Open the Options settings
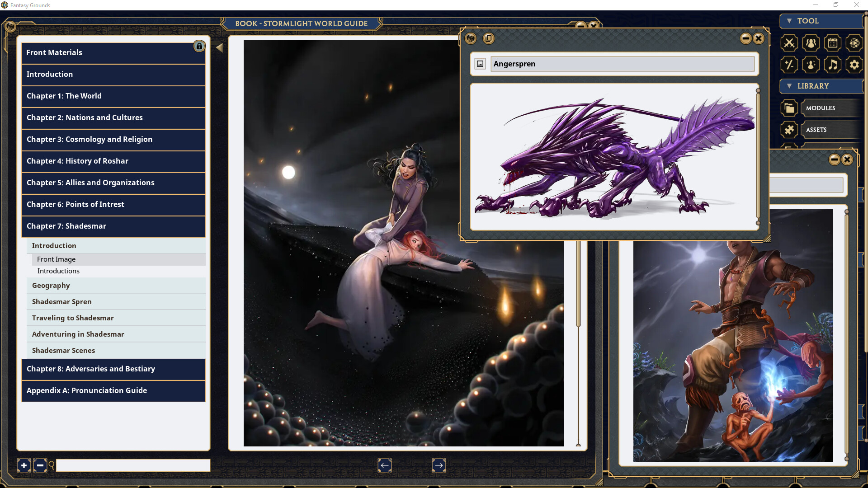This screenshot has width=868, height=488. pos(855,65)
